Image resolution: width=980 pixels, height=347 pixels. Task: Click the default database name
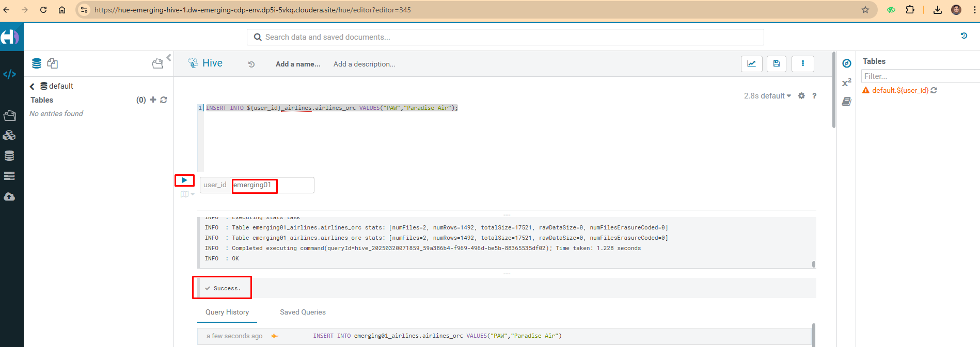pos(61,86)
